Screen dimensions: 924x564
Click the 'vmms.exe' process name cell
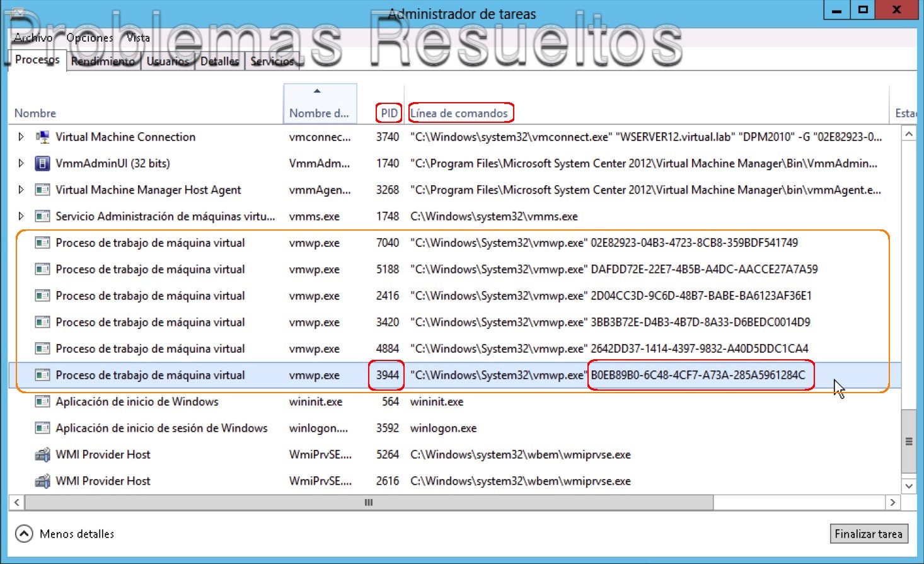pos(314,216)
